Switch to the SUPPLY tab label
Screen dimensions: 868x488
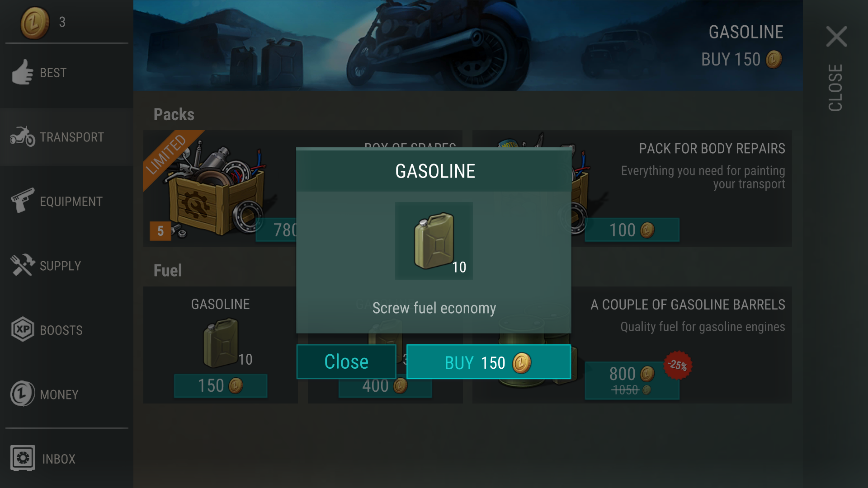[x=60, y=266]
